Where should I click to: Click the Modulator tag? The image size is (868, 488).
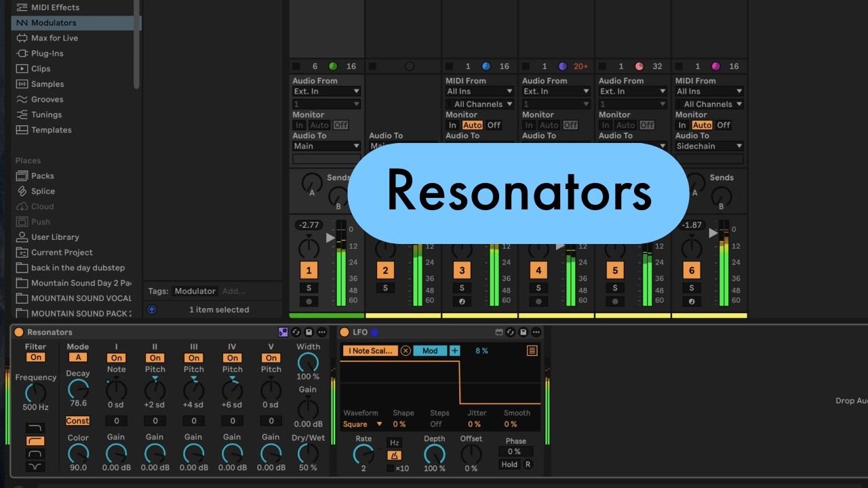tap(195, 291)
